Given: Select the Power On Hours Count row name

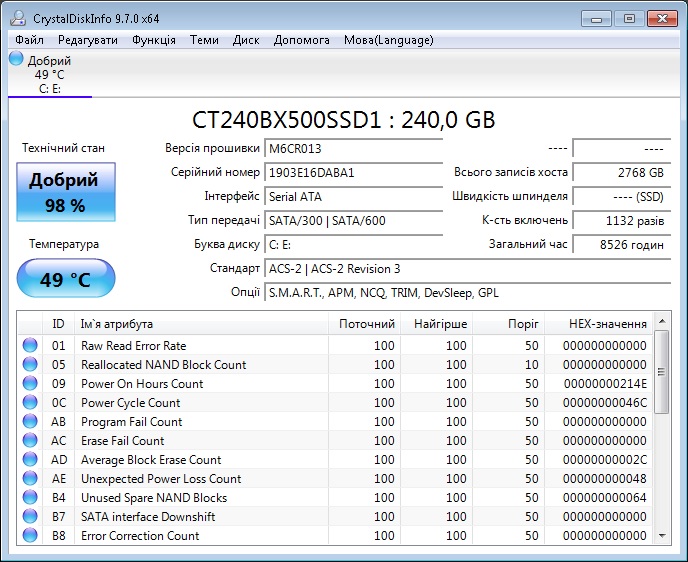Looking at the screenshot, I should [x=142, y=384].
